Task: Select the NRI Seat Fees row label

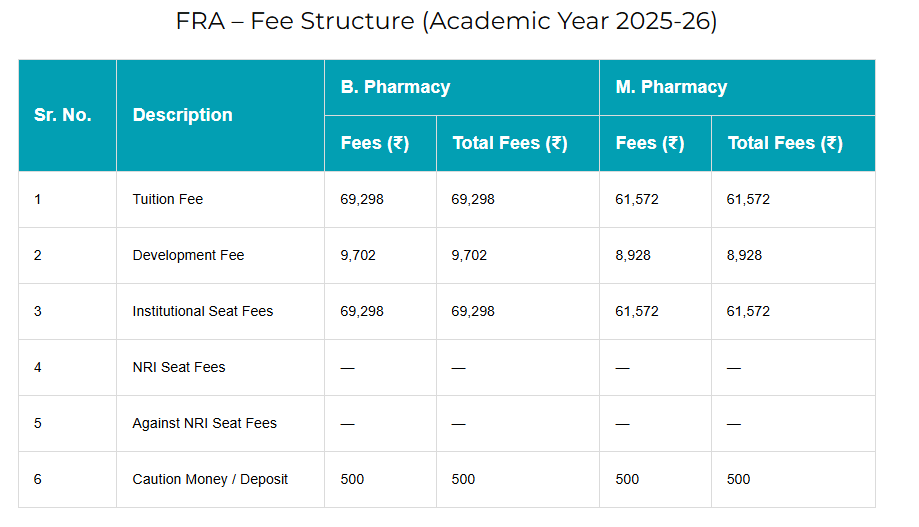Action: 179,367
